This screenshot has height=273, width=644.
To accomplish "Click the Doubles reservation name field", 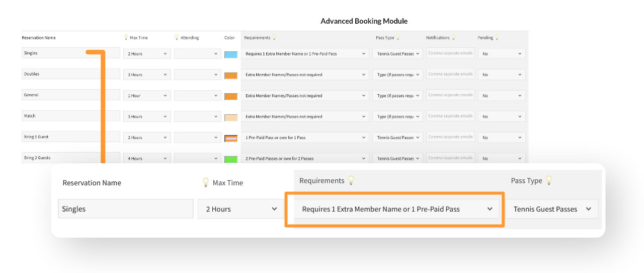I will [x=70, y=74].
